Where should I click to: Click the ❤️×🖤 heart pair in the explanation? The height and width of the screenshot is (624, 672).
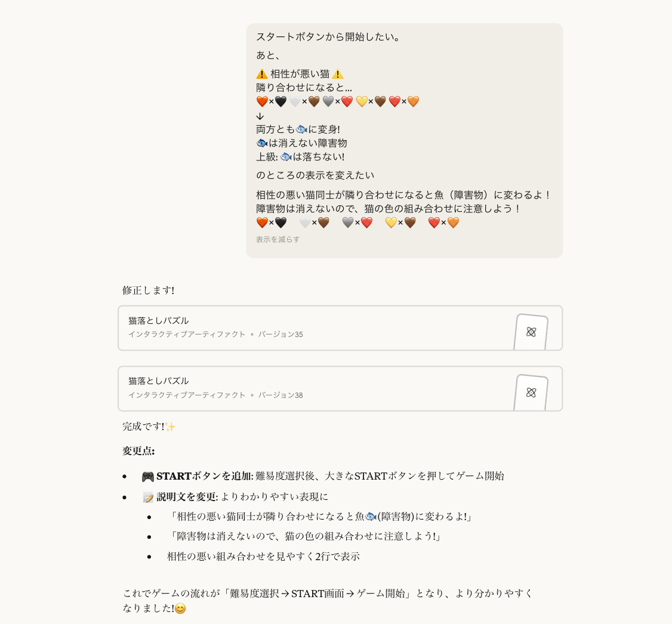coord(273,223)
